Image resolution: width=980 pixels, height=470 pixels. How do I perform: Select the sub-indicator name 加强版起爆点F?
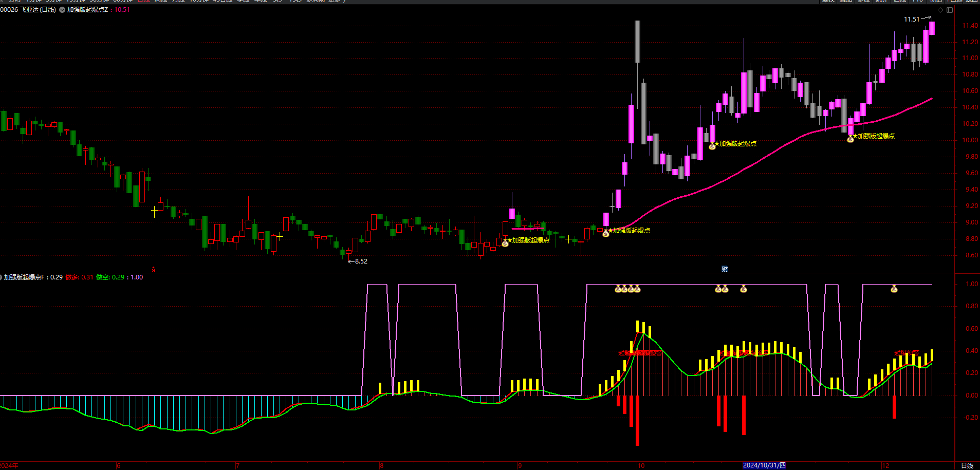coord(24,277)
